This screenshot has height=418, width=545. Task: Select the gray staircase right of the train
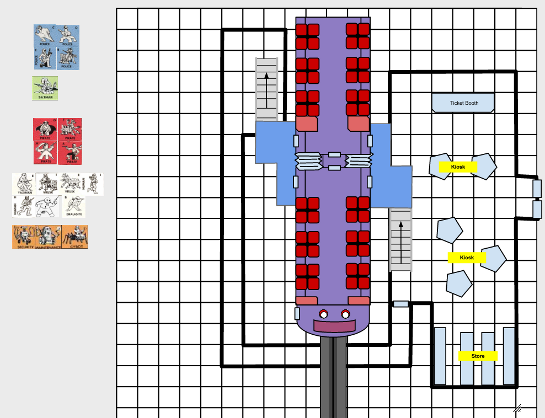400,240
